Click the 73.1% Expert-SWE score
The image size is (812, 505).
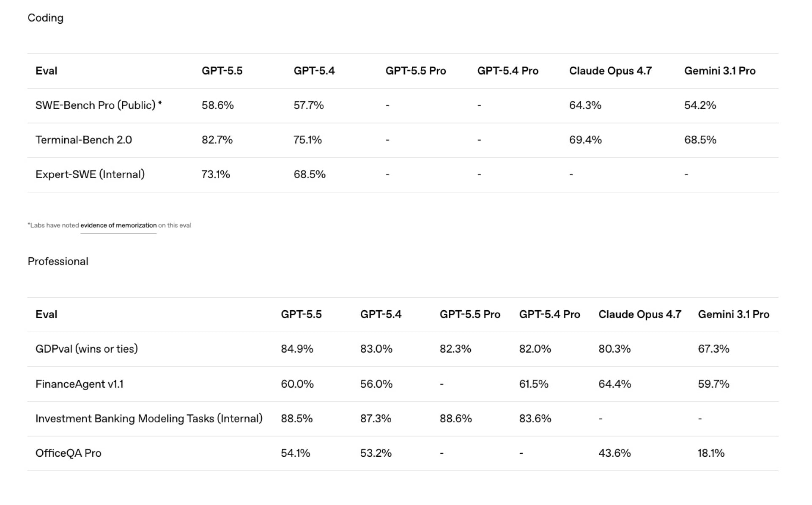coord(216,174)
